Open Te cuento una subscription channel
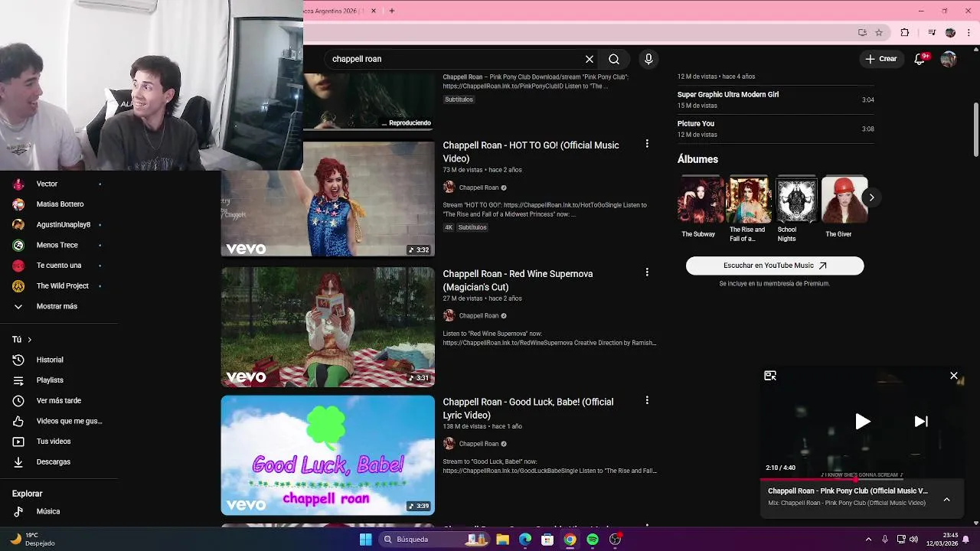980x551 pixels. click(x=57, y=266)
